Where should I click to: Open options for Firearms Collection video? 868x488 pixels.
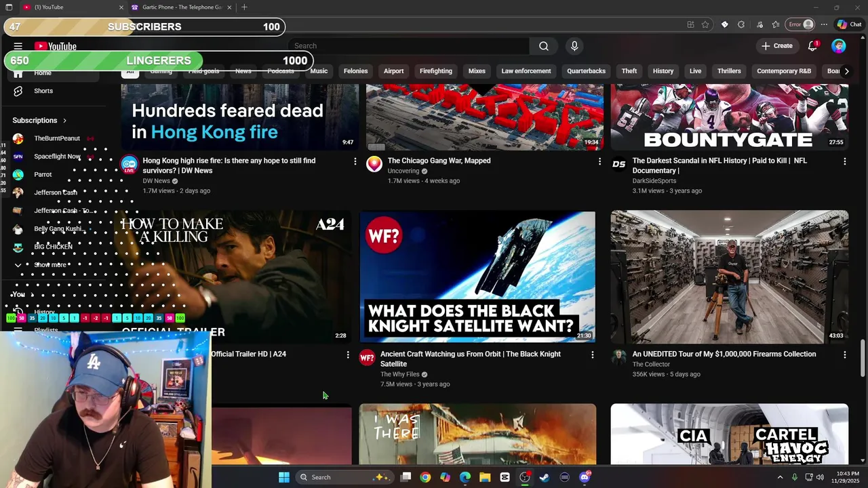[x=844, y=354]
